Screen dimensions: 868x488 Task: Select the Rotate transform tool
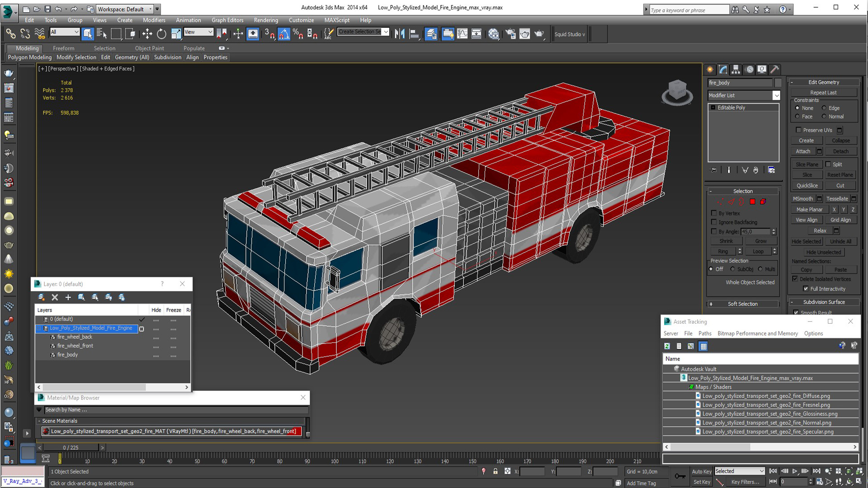(x=161, y=33)
